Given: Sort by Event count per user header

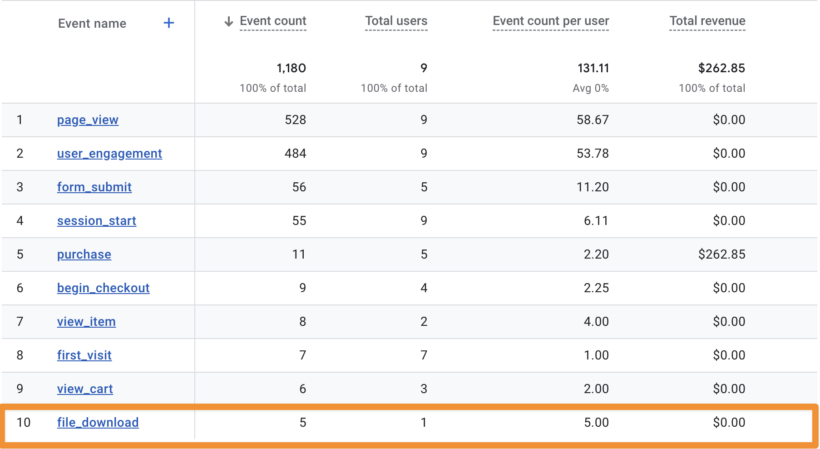Looking at the screenshot, I should pos(551,21).
